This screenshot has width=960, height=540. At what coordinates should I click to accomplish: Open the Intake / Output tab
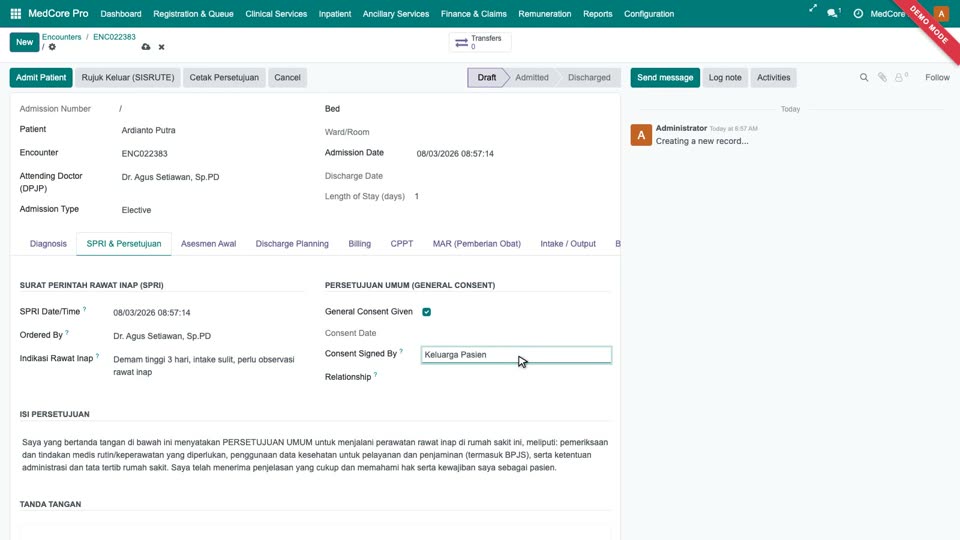[x=568, y=244]
